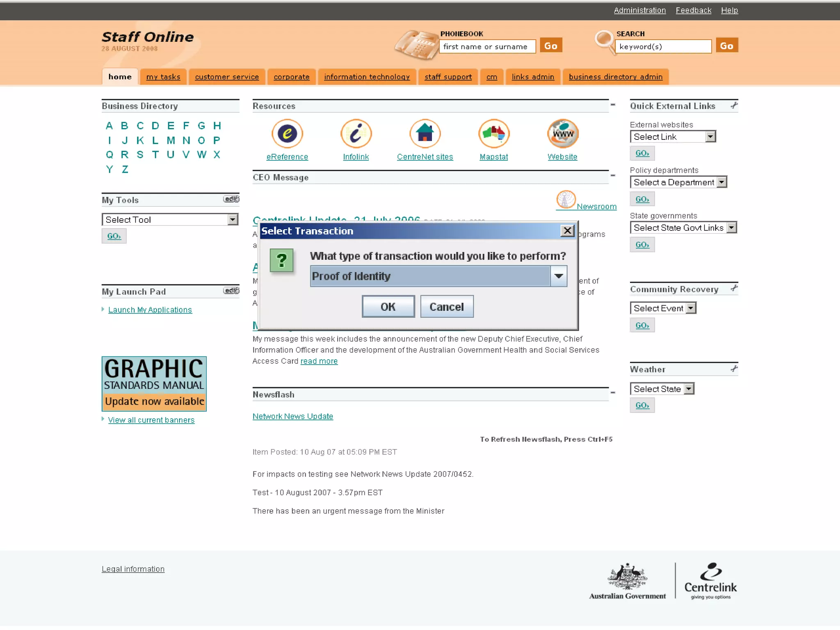This screenshot has height=630, width=840.
Task: Open the Select State weather dropdown
Action: 689,389
